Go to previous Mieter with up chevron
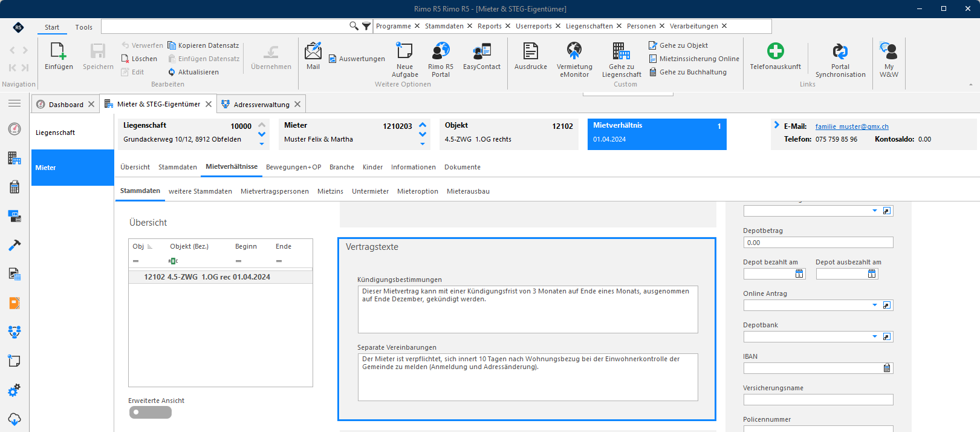 pos(423,125)
